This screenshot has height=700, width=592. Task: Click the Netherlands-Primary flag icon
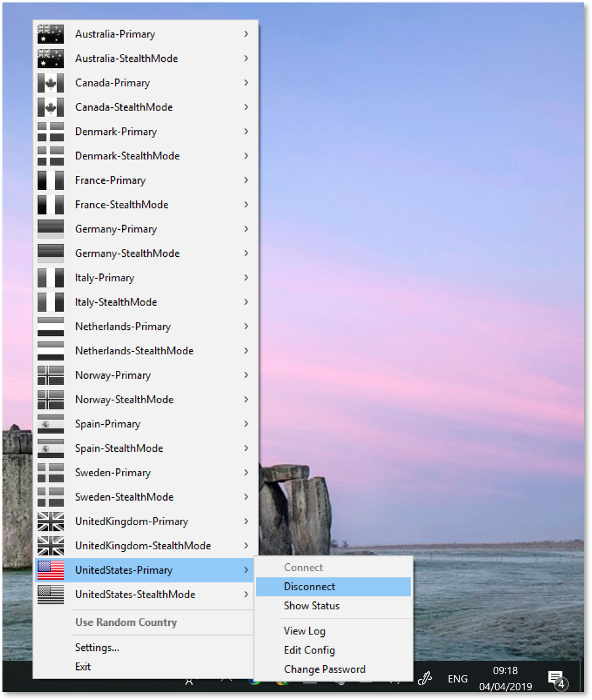[50, 326]
